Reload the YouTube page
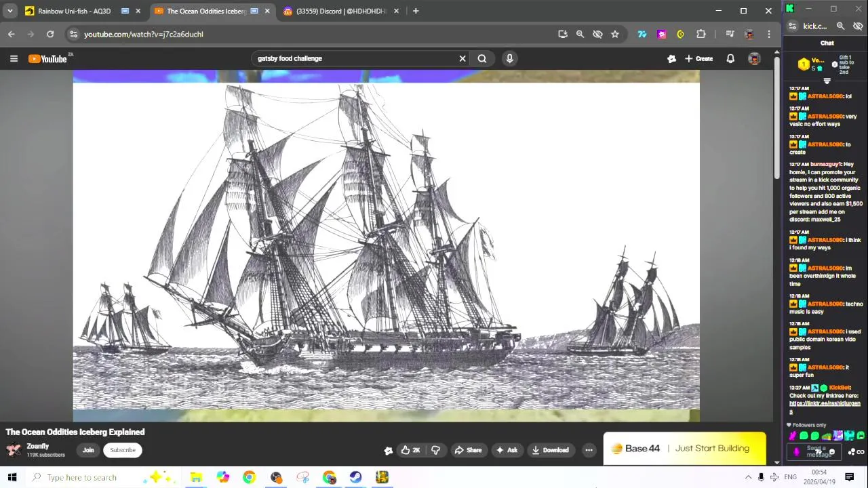This screenshot has height=488, width=868. click(50, 34)
